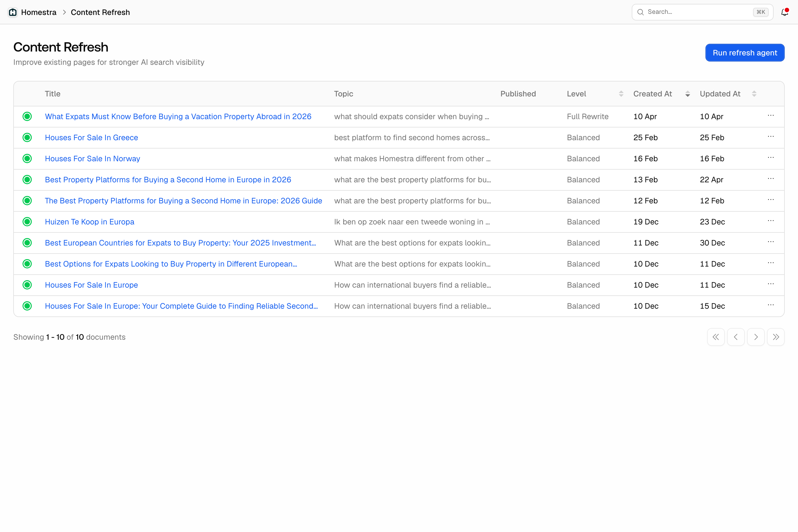
Task: Open What Expats Must Know Before Buying article
Action: coord(178,116)
